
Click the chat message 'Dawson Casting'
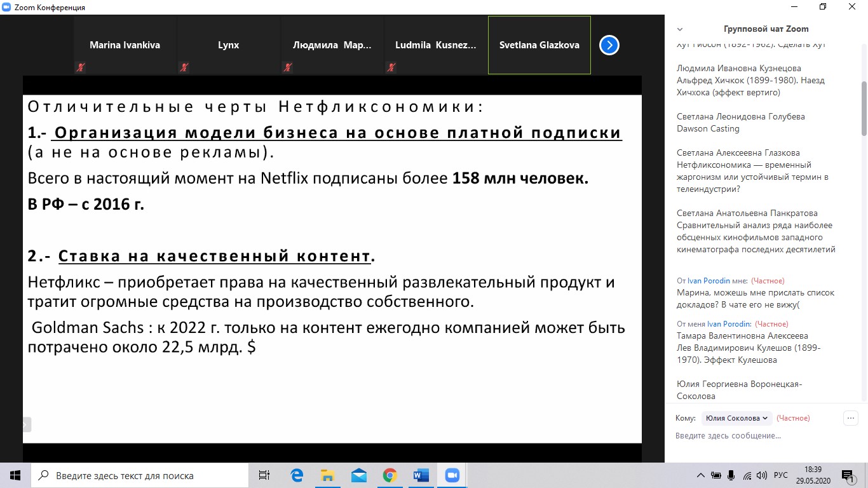coord(708,128)
